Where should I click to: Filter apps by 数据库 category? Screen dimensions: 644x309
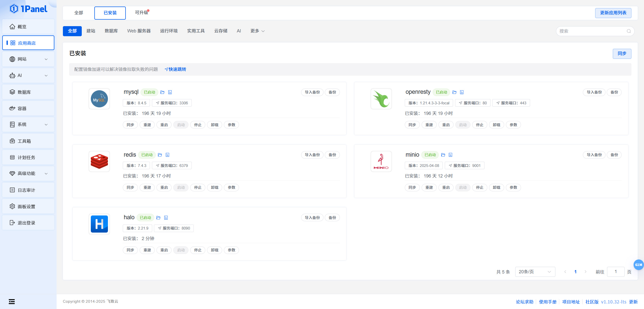tap(111, 31)
